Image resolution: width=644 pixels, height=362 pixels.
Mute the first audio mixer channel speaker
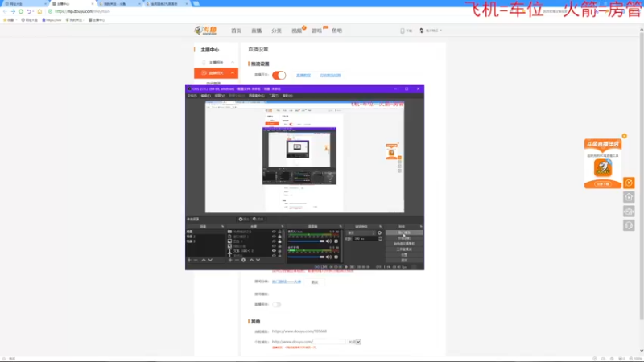pyautogui.click(x=328, y=241)
